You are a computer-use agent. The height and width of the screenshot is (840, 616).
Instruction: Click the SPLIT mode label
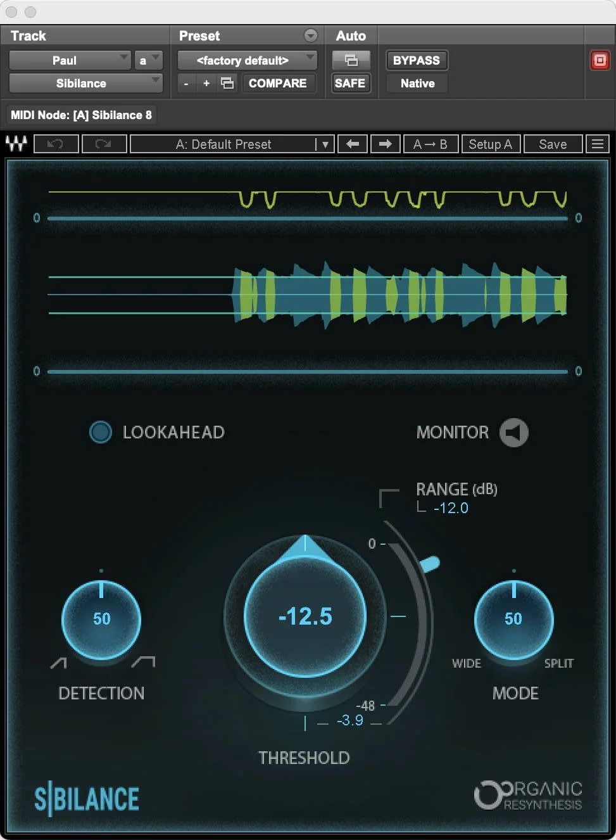(x=559, y=663)
